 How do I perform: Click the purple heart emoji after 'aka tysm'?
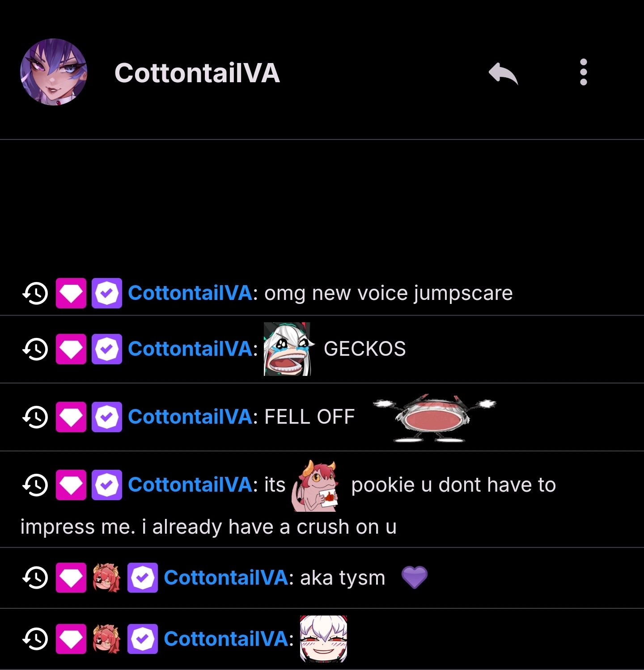(x=415, y=577)
